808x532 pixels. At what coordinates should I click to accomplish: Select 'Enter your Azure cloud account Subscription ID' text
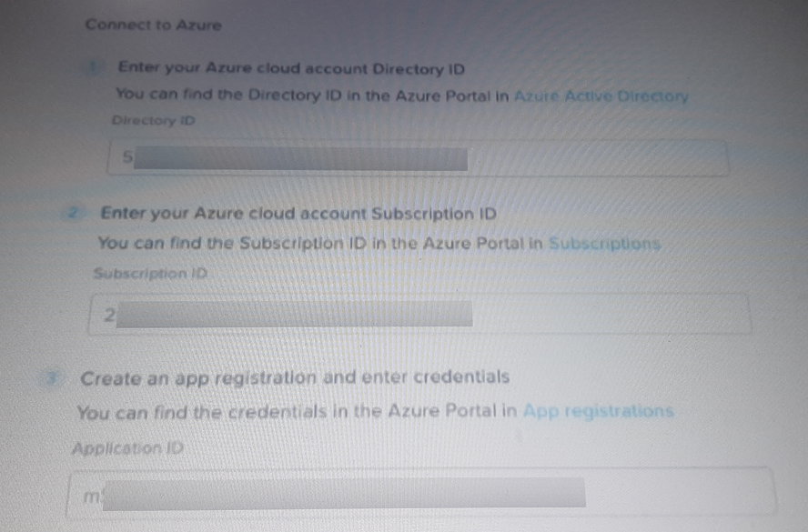pyautogui.click(x=298, y=214)
